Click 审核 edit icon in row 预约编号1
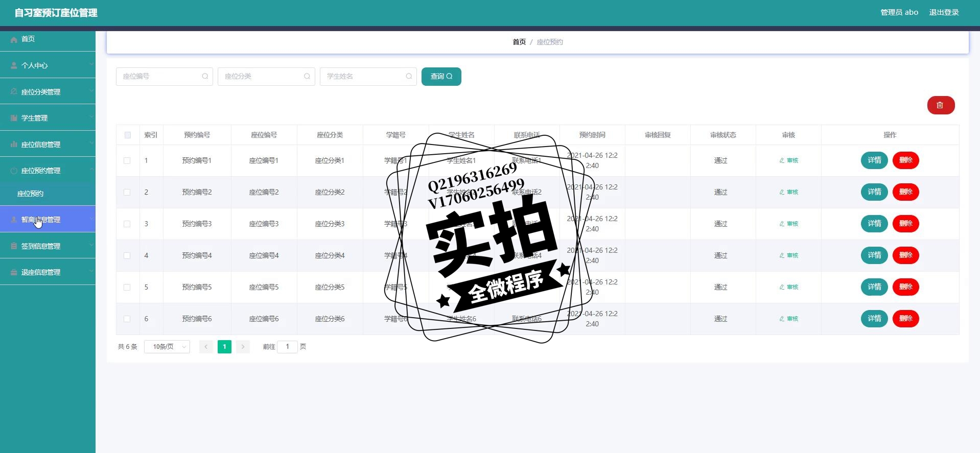The height and width of the screenshot is (453, 980). coord(782,160)
